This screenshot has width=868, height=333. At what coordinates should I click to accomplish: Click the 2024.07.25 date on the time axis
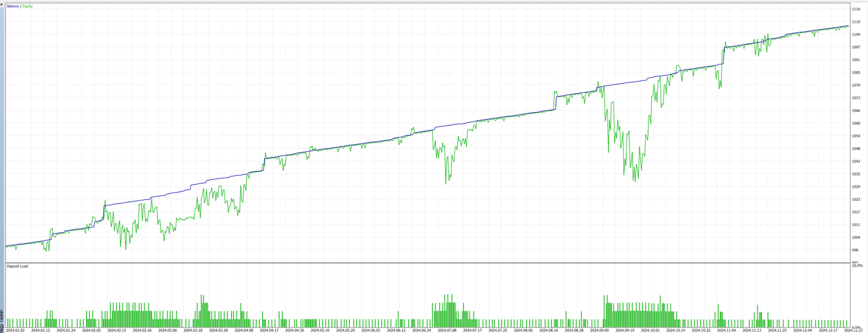(498, 330)
